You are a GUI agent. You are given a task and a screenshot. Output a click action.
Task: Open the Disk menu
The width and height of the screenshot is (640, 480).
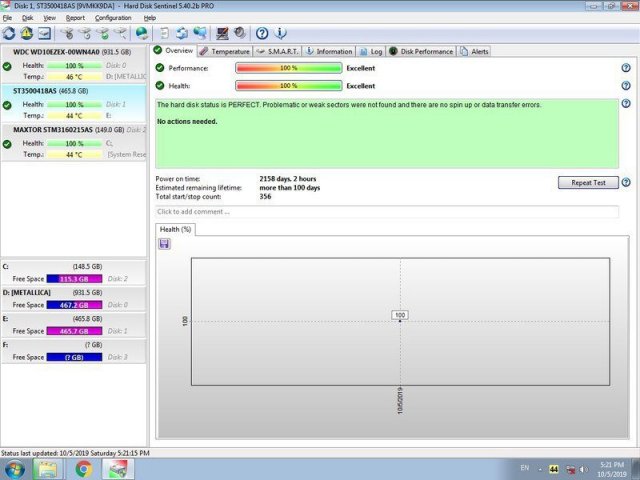click(27, 18)
